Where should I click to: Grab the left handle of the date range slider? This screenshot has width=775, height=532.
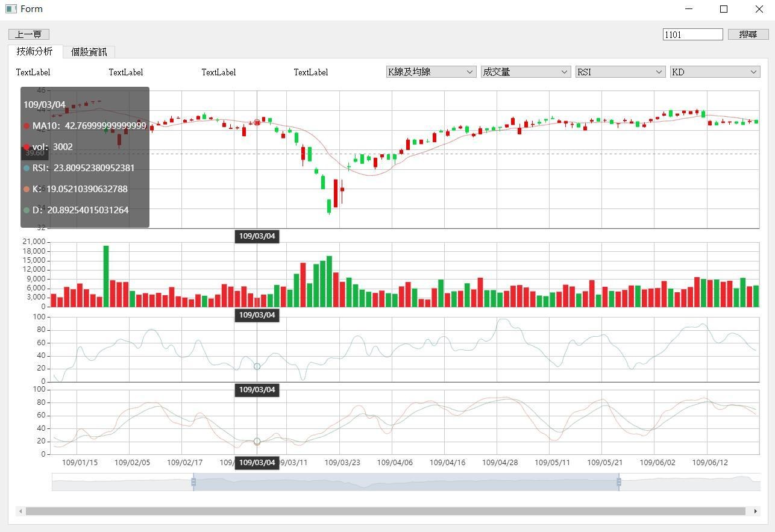[193, 482]
